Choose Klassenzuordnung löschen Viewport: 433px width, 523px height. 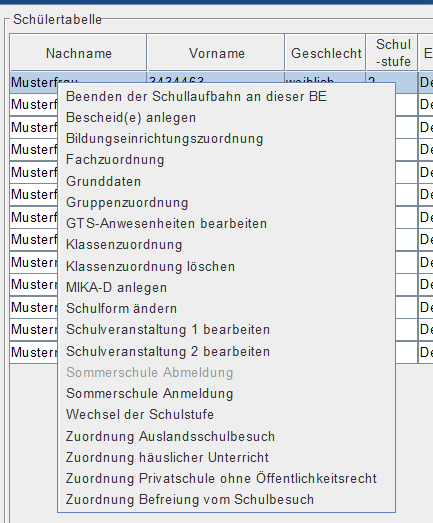click(227, 267)
